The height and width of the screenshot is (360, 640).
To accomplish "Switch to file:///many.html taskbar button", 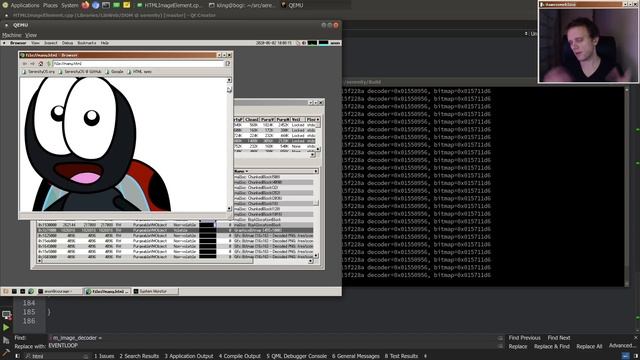I will point(108,291).
